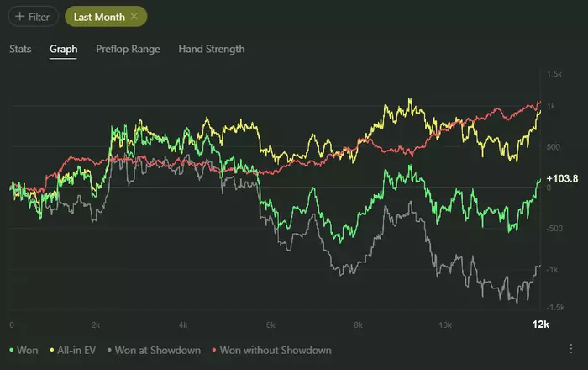Remove the Last Month filter with its X
The height and width of the screenshot is (370, 588).
(x=134, y=16)
